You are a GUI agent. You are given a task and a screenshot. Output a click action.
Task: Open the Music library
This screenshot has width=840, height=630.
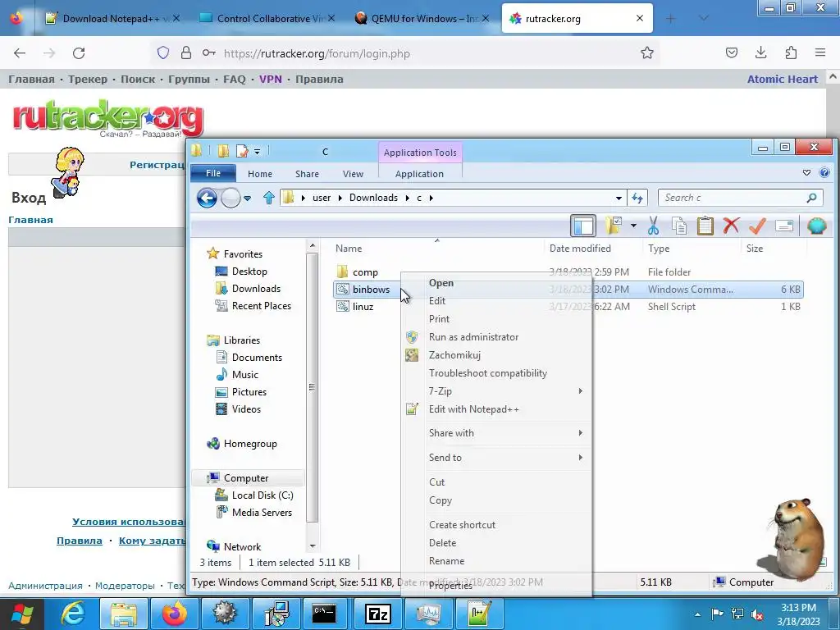pyautogui.click(x=244, y=374)
